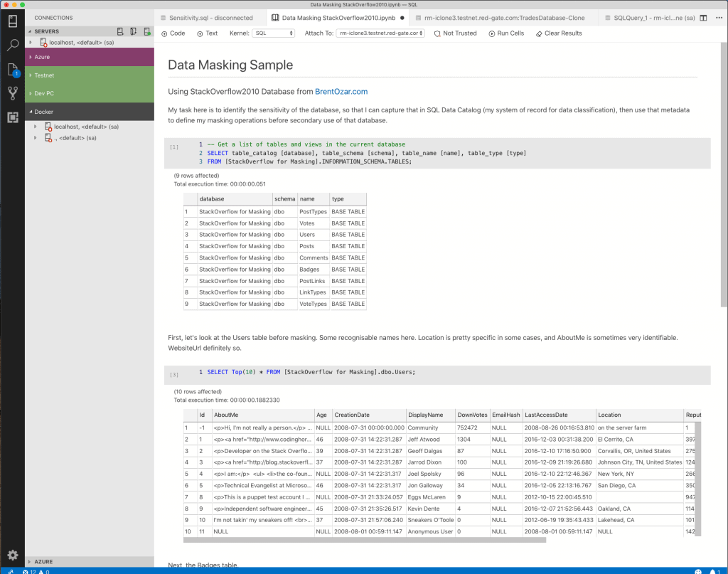Open the Source Control view
This screenshot has height=574, width=728.
(13, 93)
